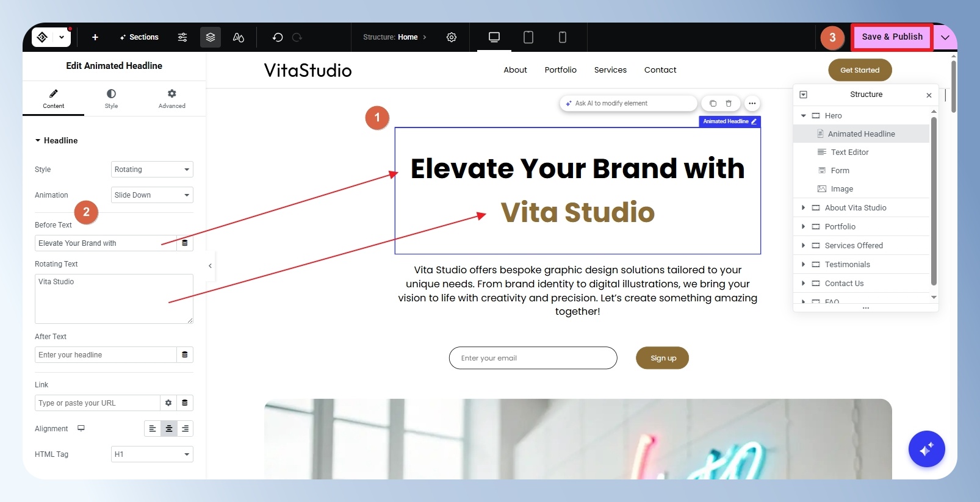Expand the Testimonials structure item
The height and width of the screenshot is (502, 980).
tap(804, 264)
